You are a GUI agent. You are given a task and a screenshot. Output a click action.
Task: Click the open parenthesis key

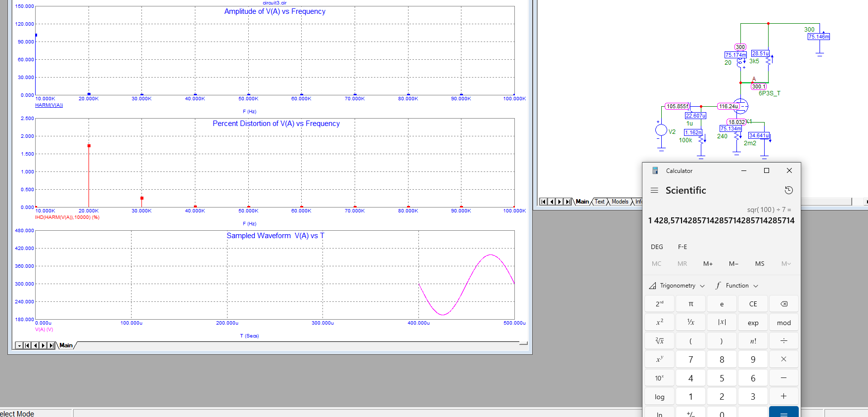pos(691,341)
